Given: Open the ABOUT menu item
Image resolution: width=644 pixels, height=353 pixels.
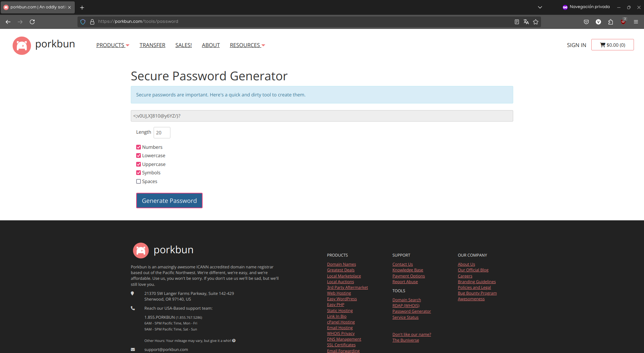Looking at the screenshot, I should click(211, 45).
